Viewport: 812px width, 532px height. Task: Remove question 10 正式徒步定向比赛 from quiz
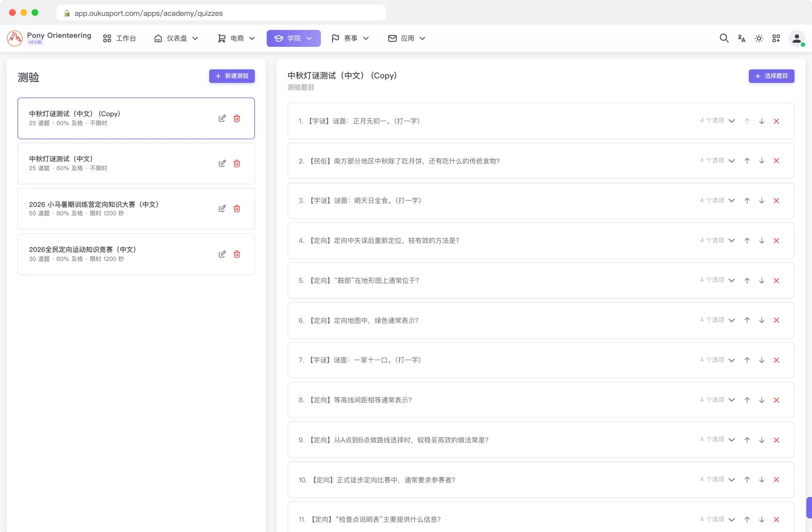click(x=776, y=480)
